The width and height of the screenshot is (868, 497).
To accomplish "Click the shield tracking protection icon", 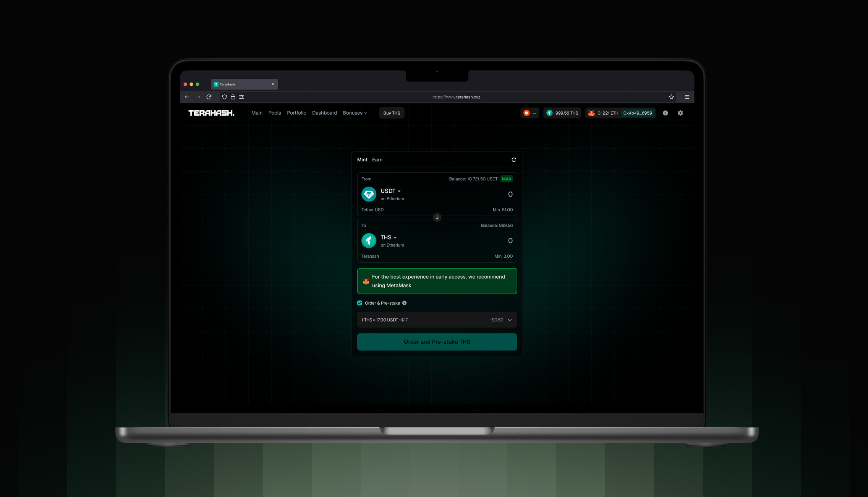I will (x=225, y=97).
